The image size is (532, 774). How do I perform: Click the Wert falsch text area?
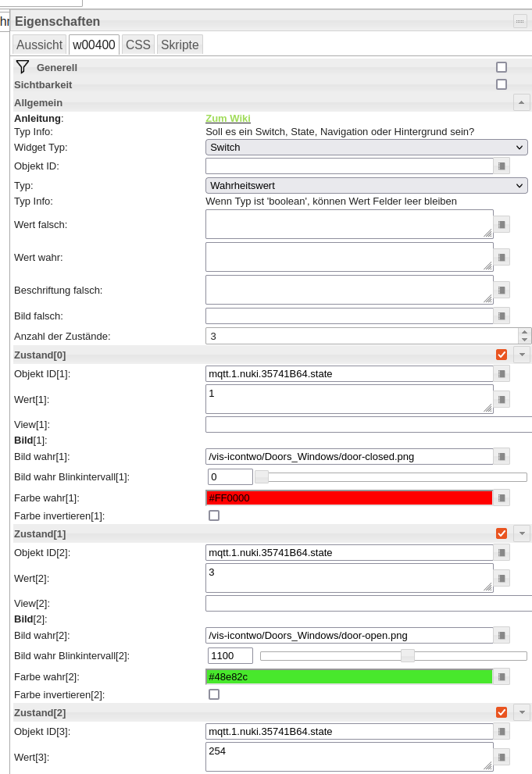[349, 224]
